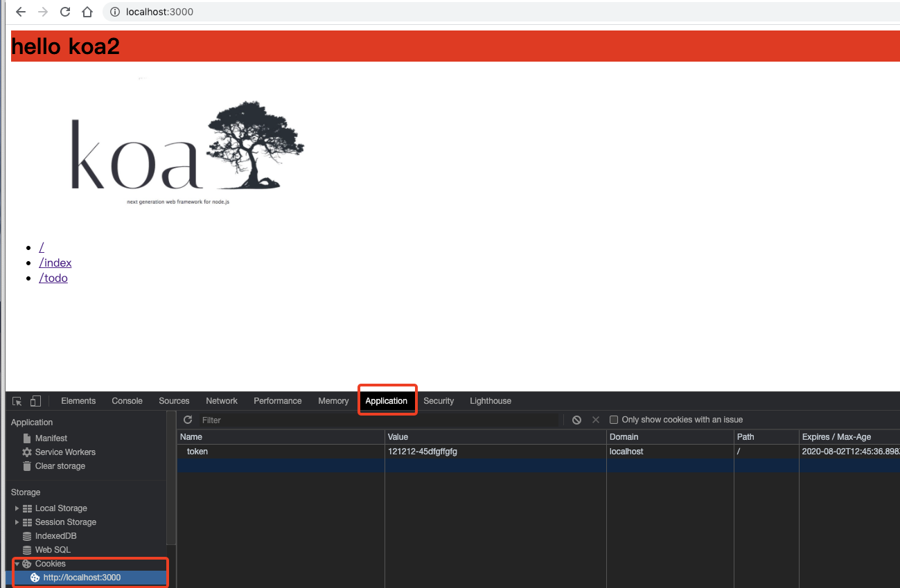The image size is (900, 588).
Task: Open the Security tab
Action: (x=439, y=401)
